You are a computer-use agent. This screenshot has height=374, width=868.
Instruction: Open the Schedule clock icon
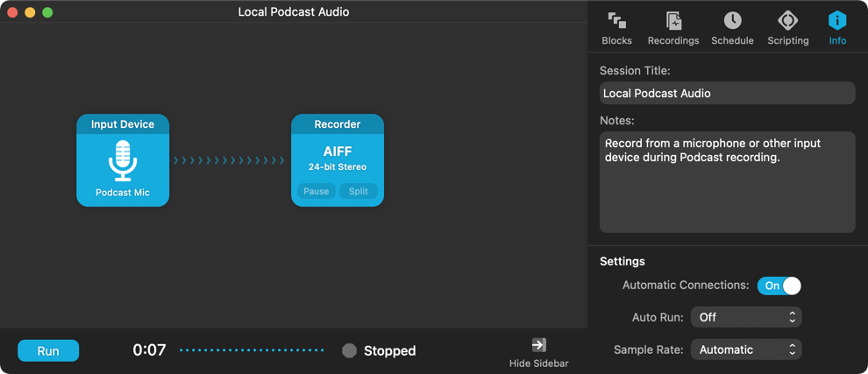732,21
